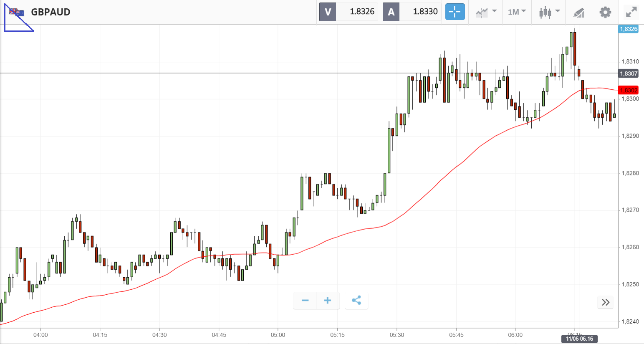Click the share chart icon
Image resolution: width=644 pixels, height=344 pixels.
pos(356,301)
